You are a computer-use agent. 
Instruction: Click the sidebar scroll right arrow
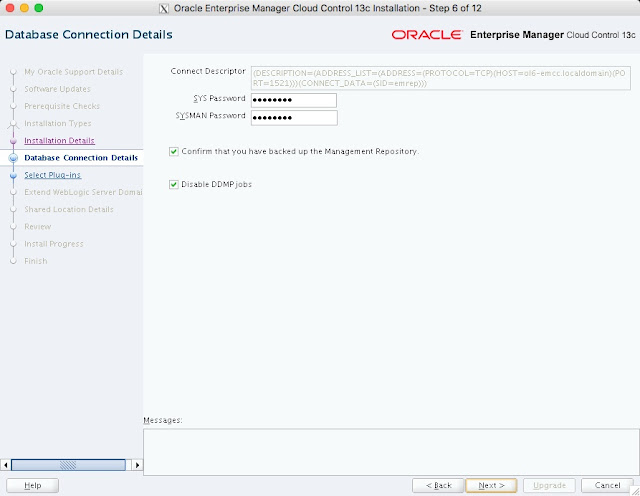pos(137,465)
